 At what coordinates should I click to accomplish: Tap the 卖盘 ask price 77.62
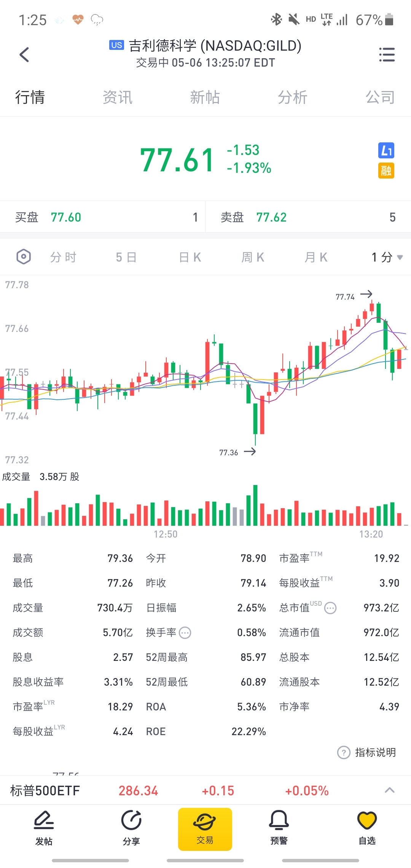click(271, 217)
